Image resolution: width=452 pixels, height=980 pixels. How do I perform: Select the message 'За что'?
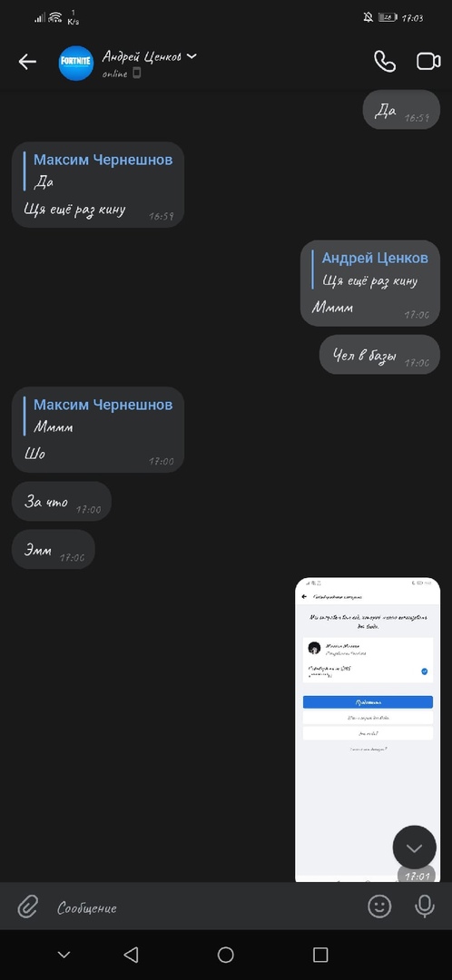(x=62, y=501)
